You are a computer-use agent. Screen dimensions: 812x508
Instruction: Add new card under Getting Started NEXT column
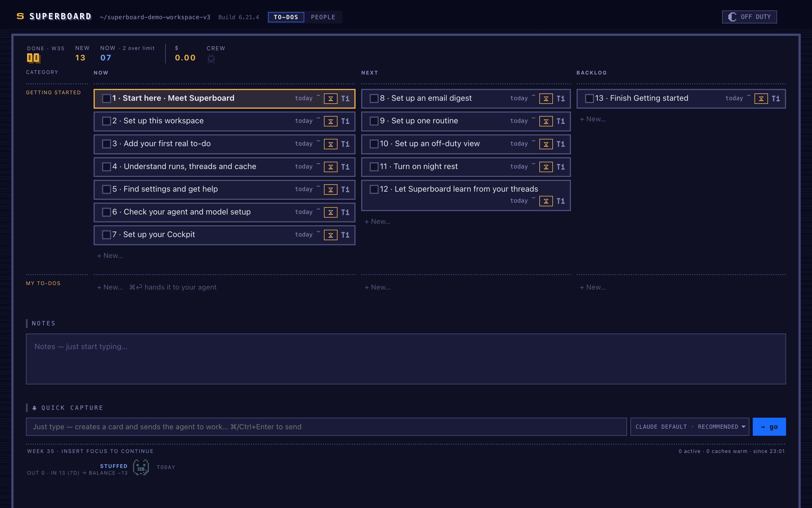pyautogui.click(x=378, y=222)
